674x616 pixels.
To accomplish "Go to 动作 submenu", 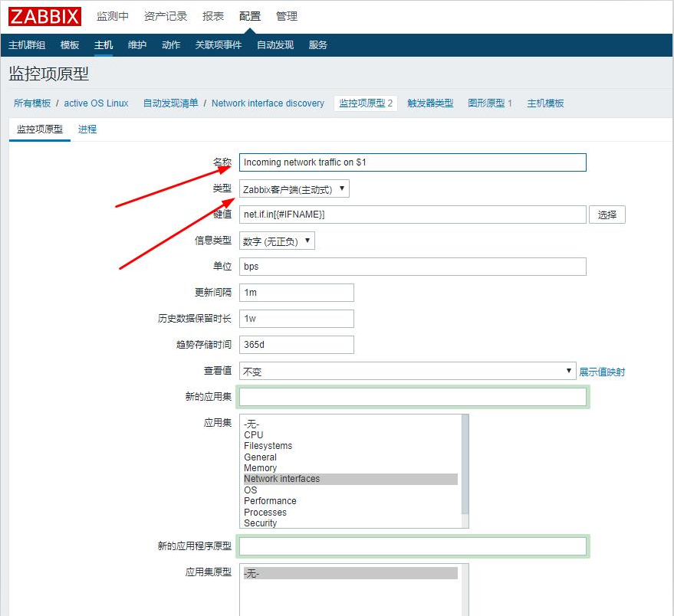I will [x=171, y=45].
